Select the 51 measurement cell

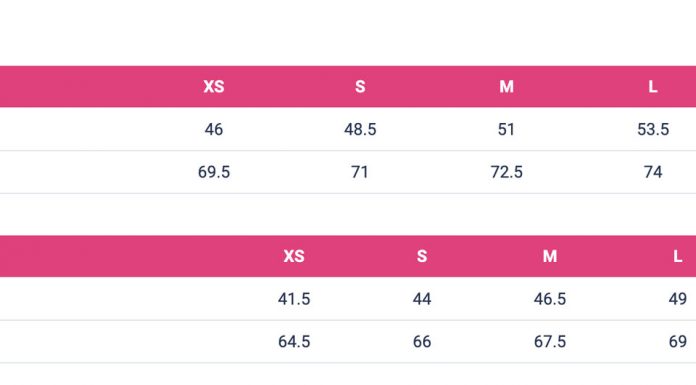point(506,129)
